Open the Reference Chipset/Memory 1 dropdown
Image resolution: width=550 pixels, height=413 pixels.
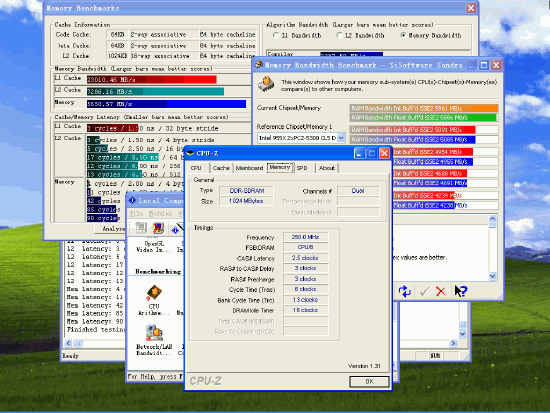pos(341,138)
